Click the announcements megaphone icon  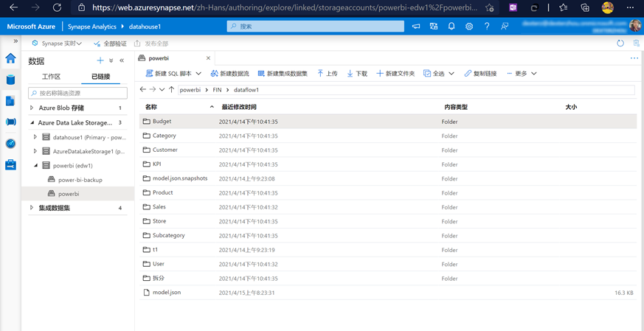pyautogui.click(x=416, y=27)
